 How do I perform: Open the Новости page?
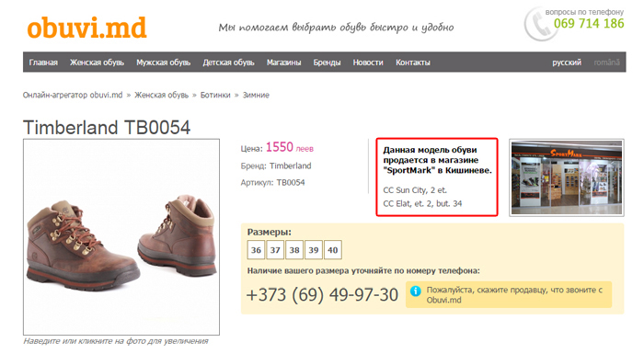[x=368, y=63]
